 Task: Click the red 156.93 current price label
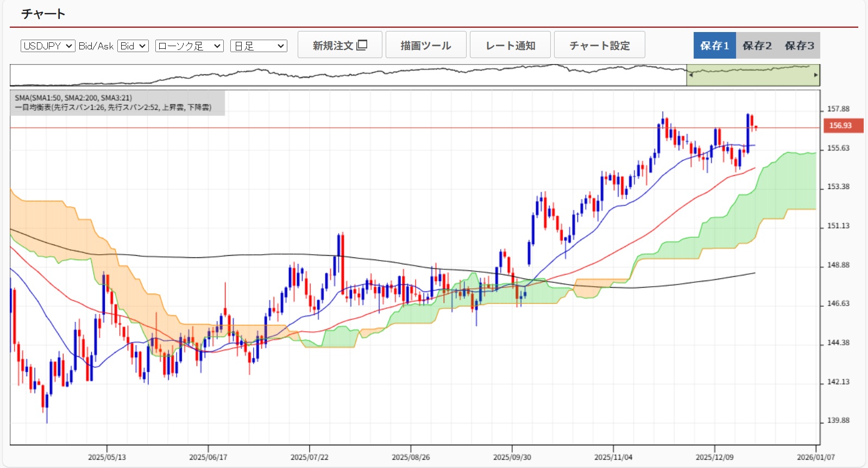[840, 125]
